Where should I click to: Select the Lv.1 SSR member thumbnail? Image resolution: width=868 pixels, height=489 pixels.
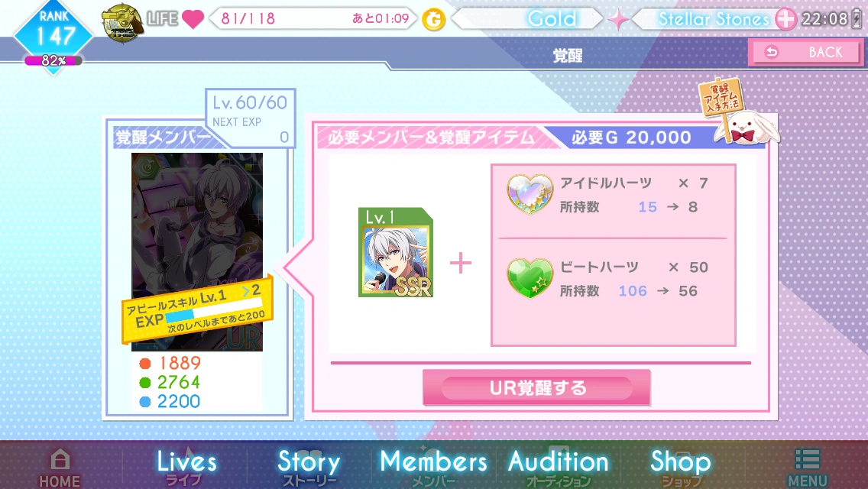(396, 252)
